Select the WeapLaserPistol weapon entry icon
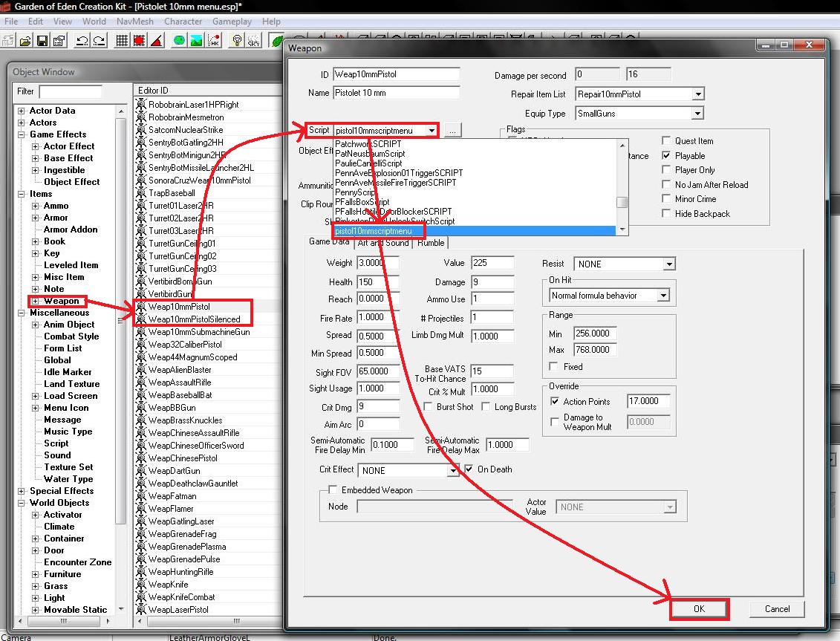Image resolution: width=840 pixels, height=641 pixels. [x=141, y=609]
